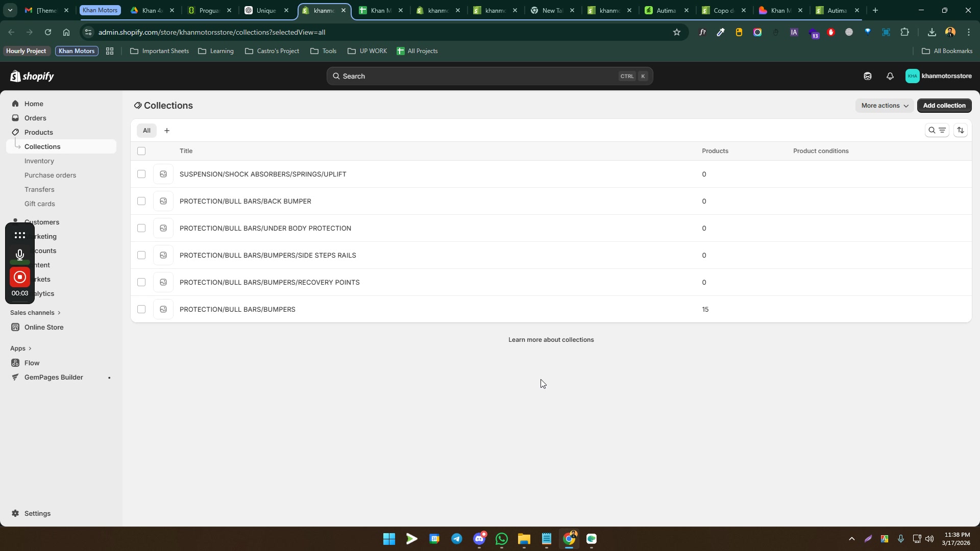Select the SUSPENSION/SHOCK ABSORBERS collection checkbox
The height and width of the screenshot is (551, 980).
coord(141,174)
